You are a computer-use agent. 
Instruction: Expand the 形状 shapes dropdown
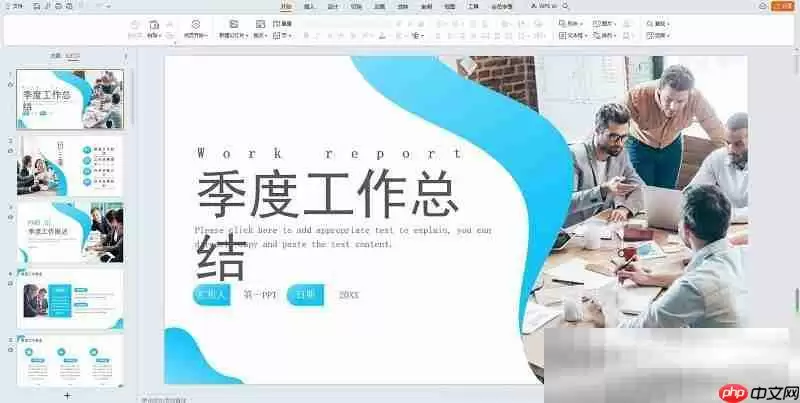pyautogui.click(x=570, y=24)
